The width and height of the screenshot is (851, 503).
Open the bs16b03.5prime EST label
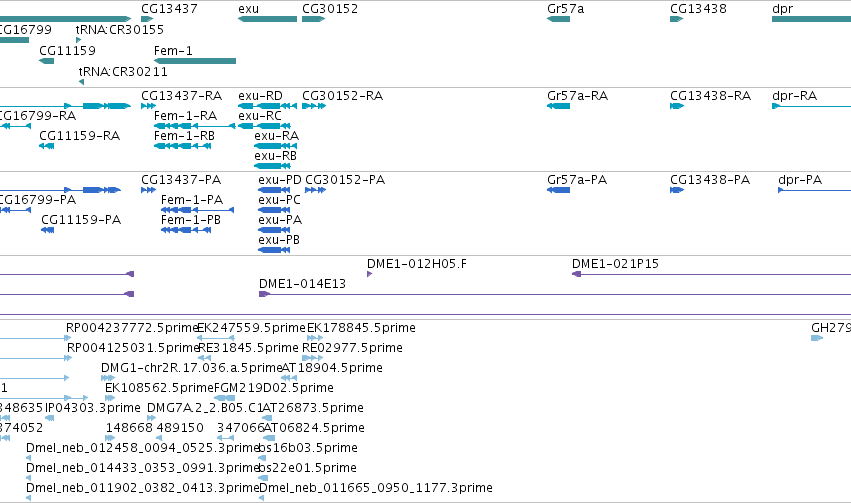[x=308, y=448]
